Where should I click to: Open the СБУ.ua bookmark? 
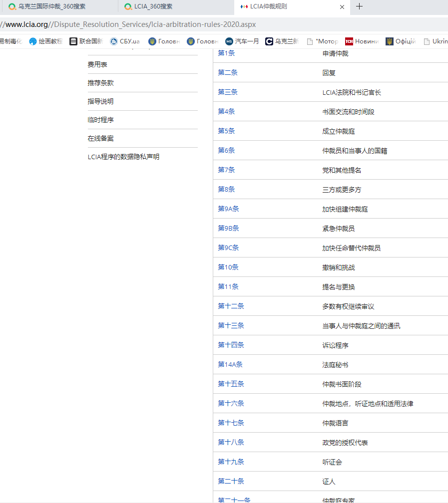point(125,41)
